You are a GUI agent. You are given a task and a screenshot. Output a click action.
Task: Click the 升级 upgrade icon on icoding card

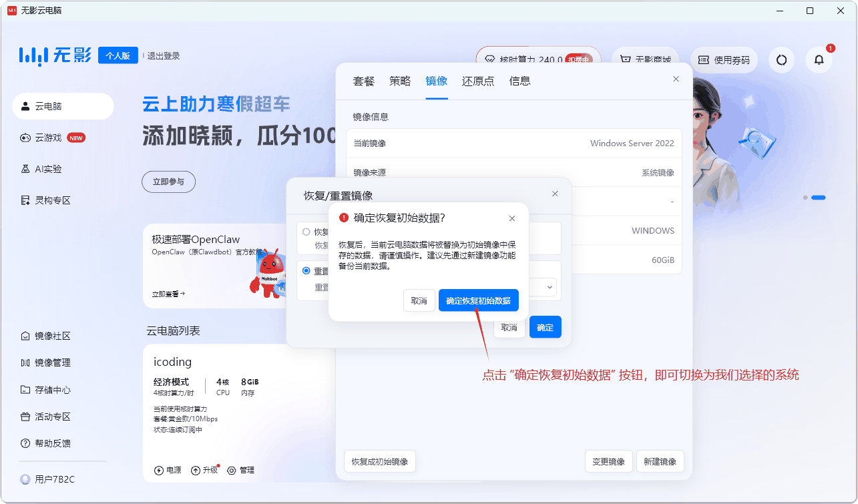click(196, 471)
